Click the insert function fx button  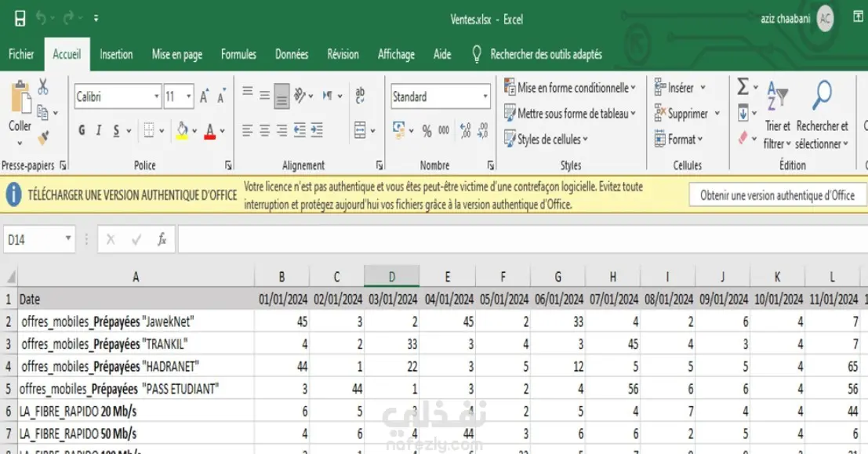click(162, 240)
